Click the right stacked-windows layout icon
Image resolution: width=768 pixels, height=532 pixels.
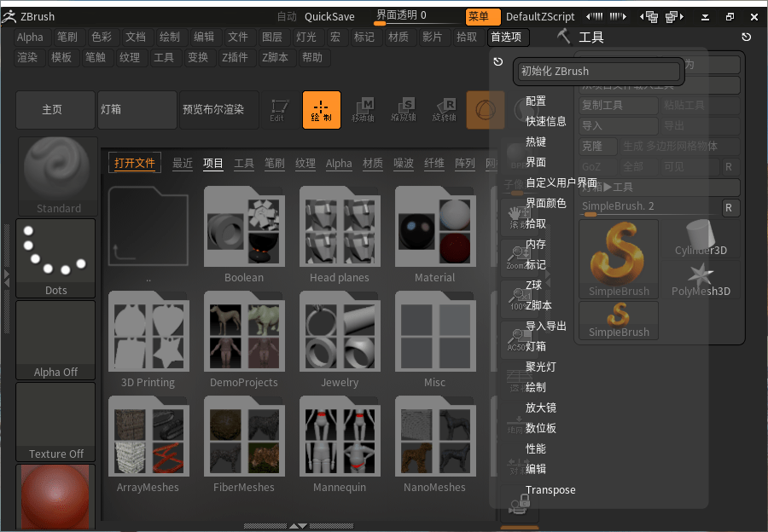coord(675,17)
